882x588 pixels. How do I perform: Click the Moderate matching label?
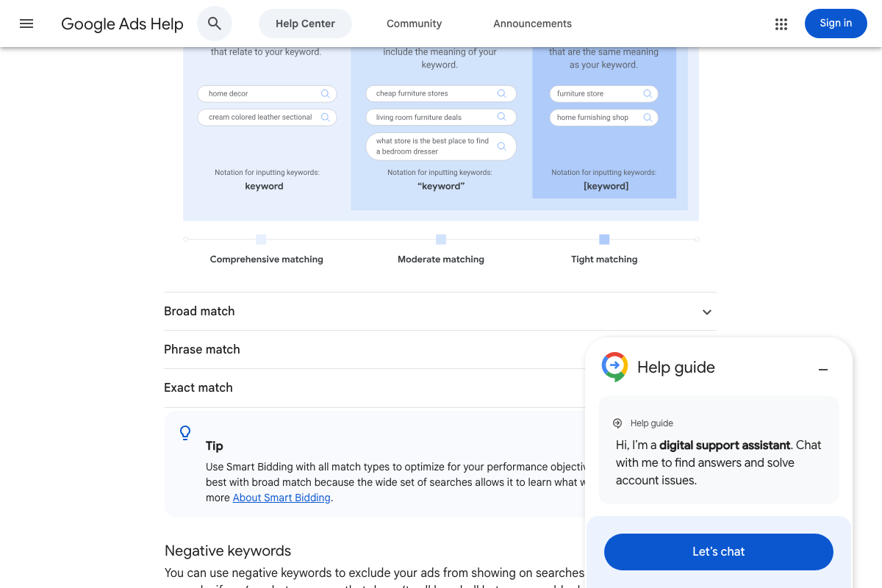click(x=441, y=259)
